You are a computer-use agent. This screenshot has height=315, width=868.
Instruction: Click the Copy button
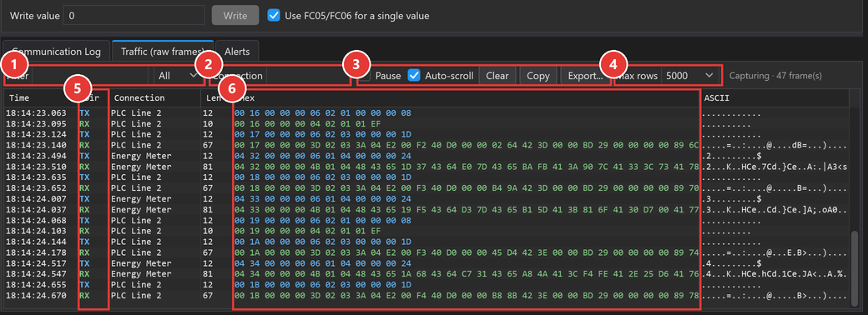click(538, 76)
